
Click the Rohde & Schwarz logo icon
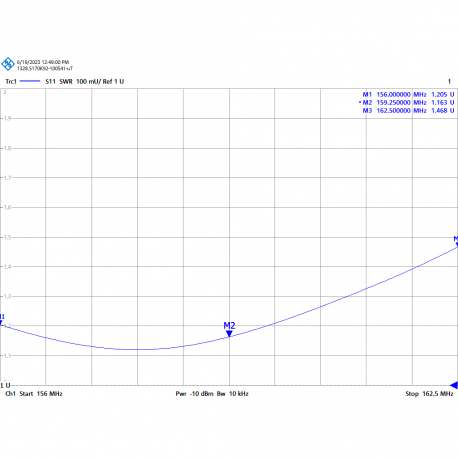[8, 64]
